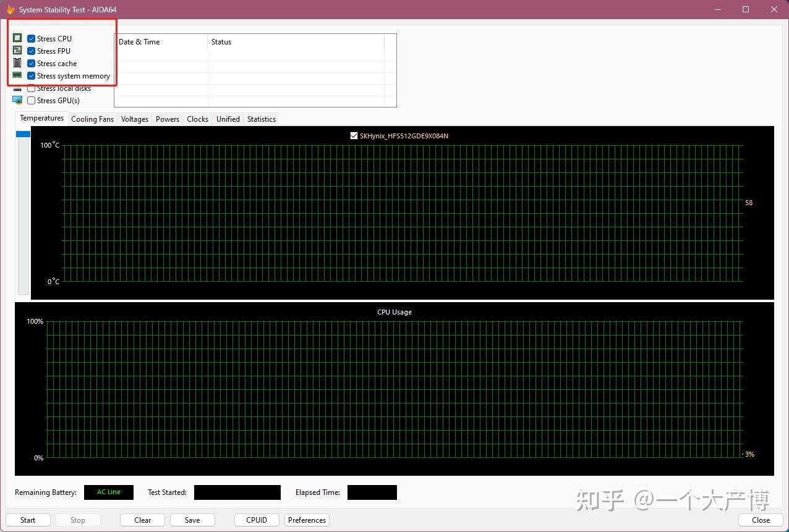This screenshot has width=789, height=532.
Task: Click the AIDA64 flame icon in title bar
Action: click(11, 9)
